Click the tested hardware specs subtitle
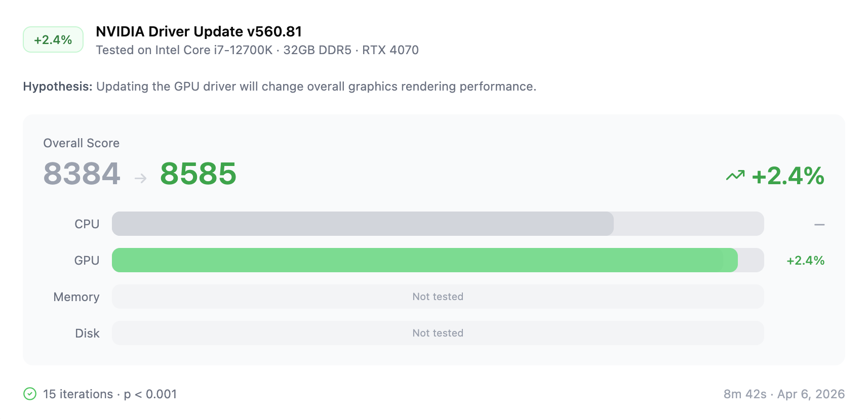The width and height of the screenshot is (868, 419). click(x=257, y=50)
